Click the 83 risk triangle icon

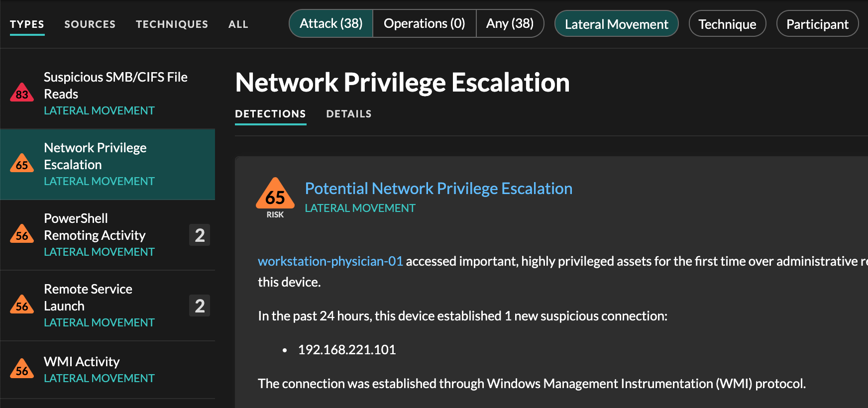(x=22, y=93)
